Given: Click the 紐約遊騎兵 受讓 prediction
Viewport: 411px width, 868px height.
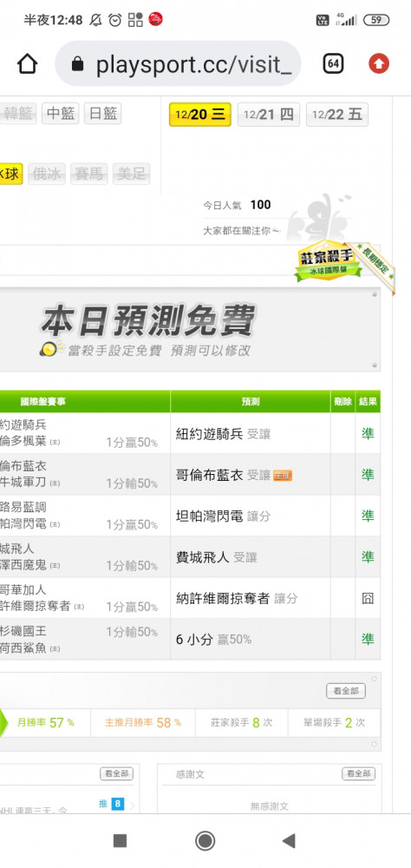Looking at the screenshot, I should (224, 433).
